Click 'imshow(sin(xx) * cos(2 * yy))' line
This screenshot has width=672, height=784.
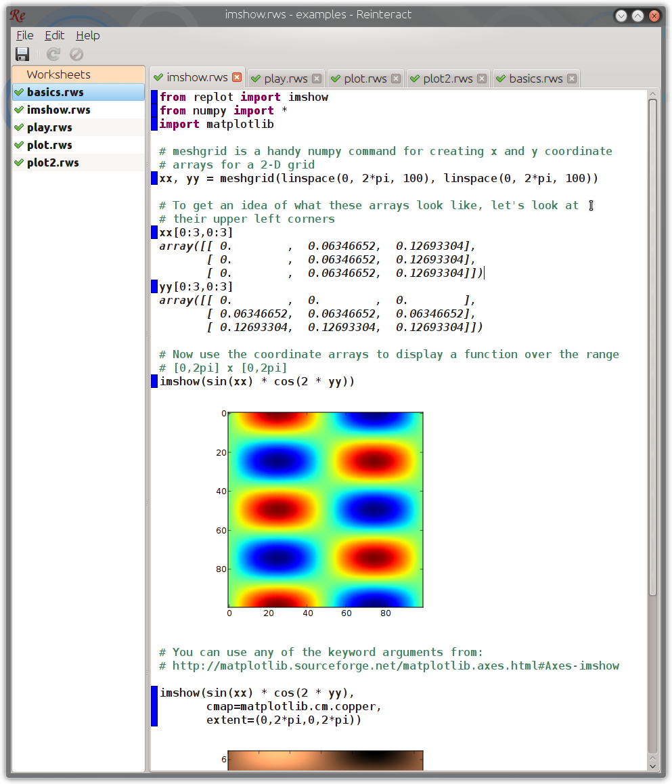point(256,381)
